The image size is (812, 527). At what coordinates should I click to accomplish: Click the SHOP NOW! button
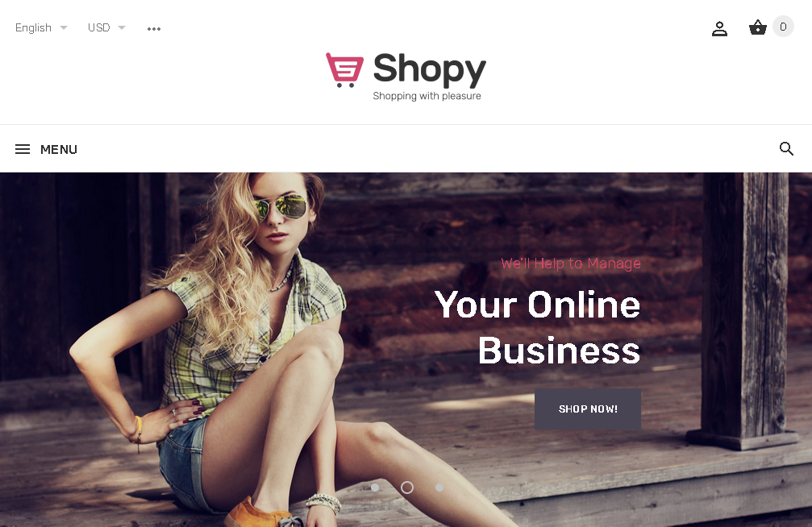[x=588, y=409]
